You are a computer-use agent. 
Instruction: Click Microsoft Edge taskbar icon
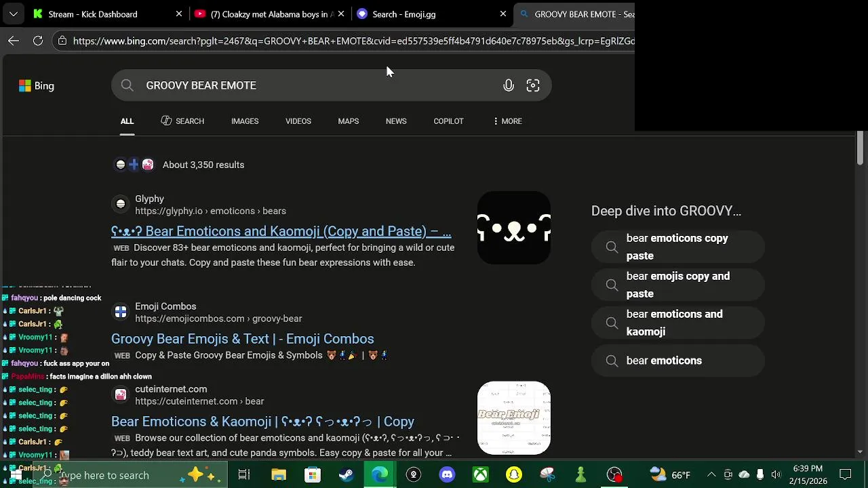[380, 475]
